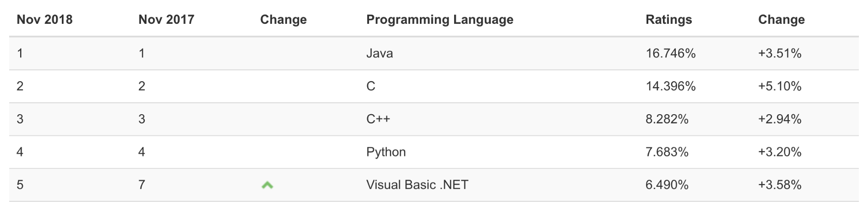Click Nov 2017 rank 7 cell

click(142, 185)
